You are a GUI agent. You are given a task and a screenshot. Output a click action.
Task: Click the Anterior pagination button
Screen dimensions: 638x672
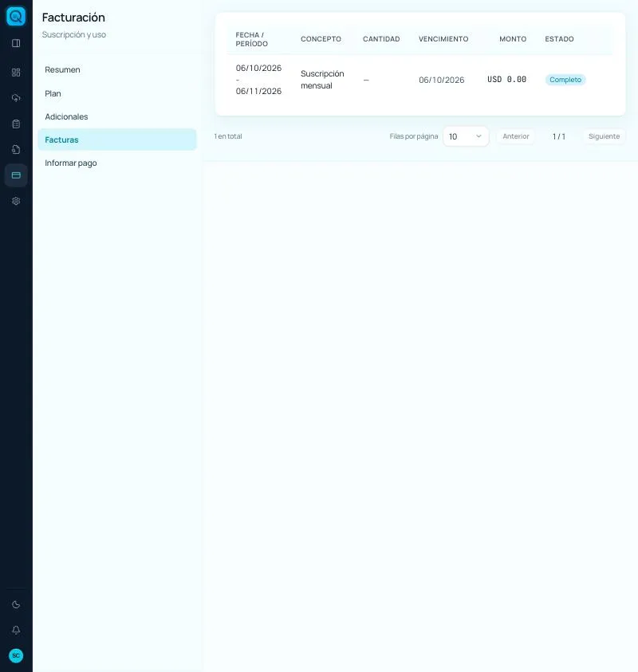(516, 136)
